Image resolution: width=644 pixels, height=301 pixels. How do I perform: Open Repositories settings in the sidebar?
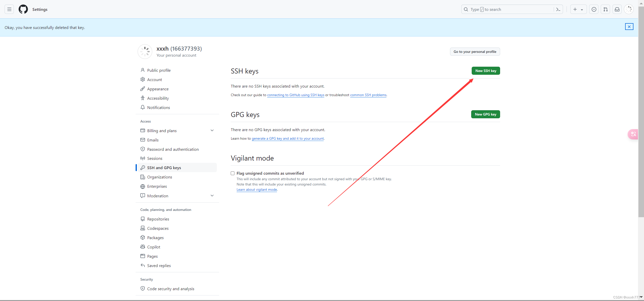pos(158,219)
